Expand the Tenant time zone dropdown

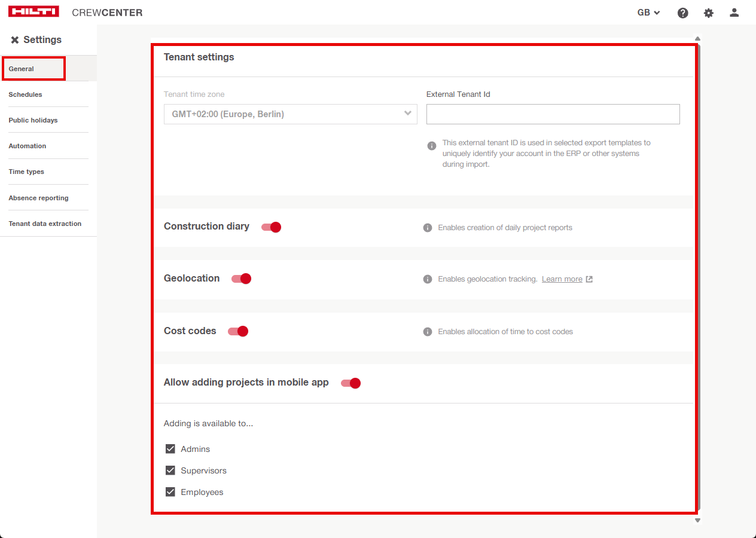click(x=290, y=114)
